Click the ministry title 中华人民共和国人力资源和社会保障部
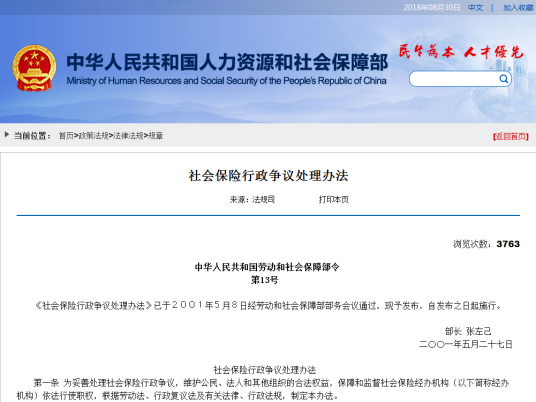Viewport: 536px width, 402px height. click(x=227, y=62)
